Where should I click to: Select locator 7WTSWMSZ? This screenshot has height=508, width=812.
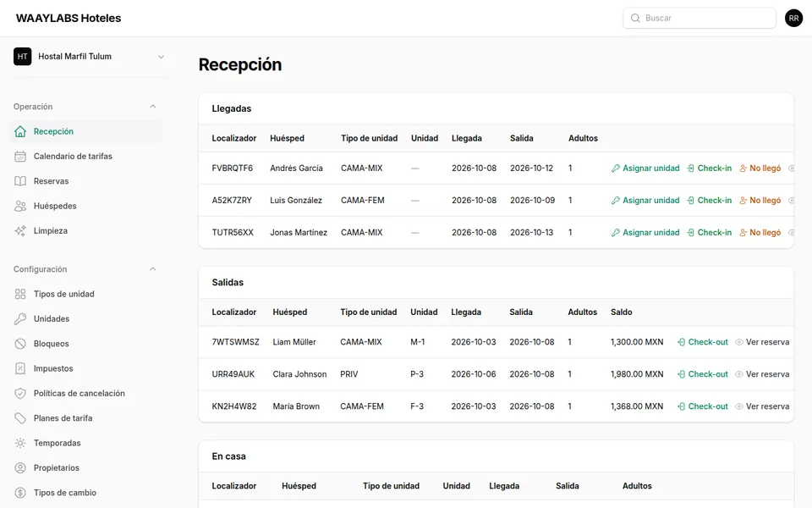point(236,342)
